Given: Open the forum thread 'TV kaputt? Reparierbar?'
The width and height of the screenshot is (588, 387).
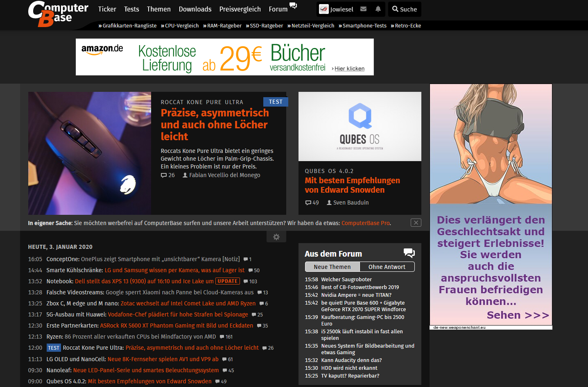Looking at the screenshot, I should click(350, 376).
